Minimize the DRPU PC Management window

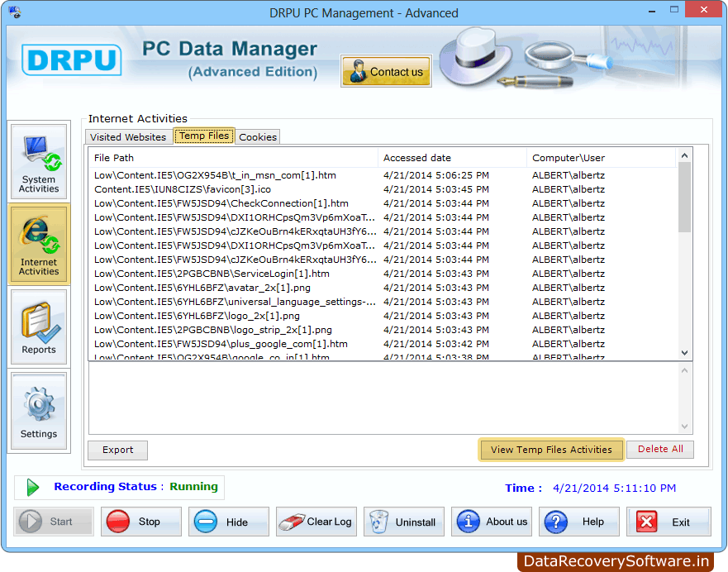[x=652, y=10]
